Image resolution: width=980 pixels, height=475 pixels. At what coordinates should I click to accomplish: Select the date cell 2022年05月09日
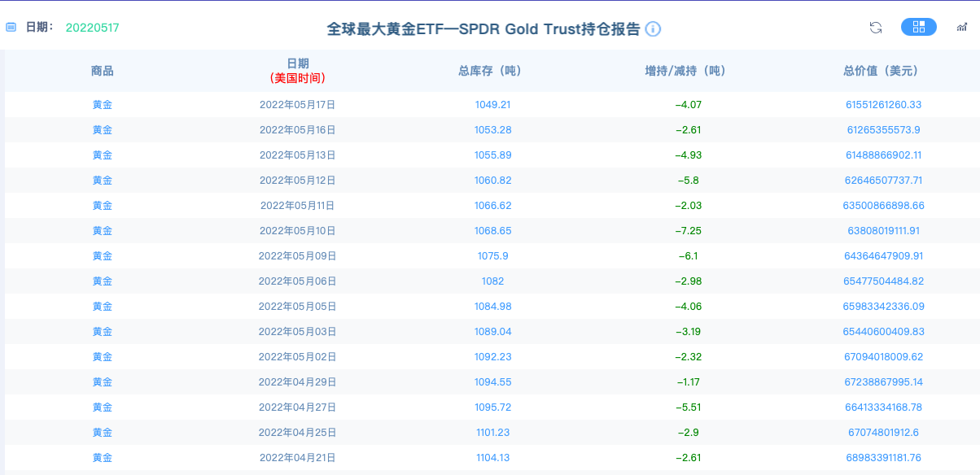pyautogui.click(x=298, y=256)
